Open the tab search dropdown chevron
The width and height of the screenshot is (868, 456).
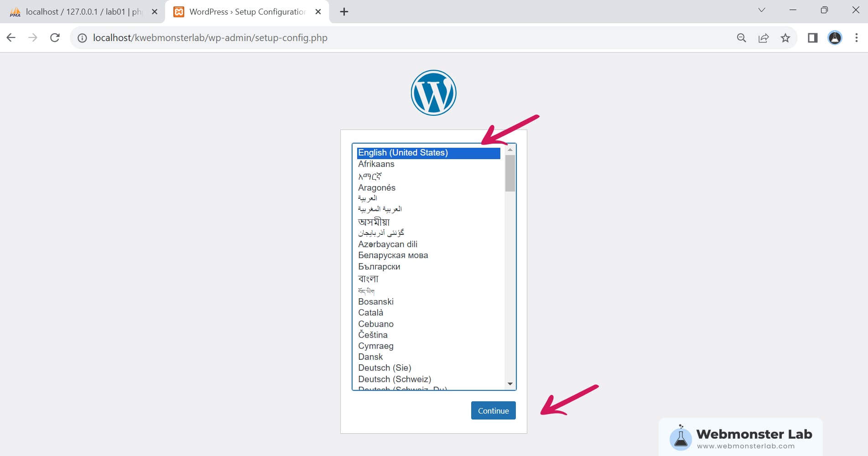[762, 10]
